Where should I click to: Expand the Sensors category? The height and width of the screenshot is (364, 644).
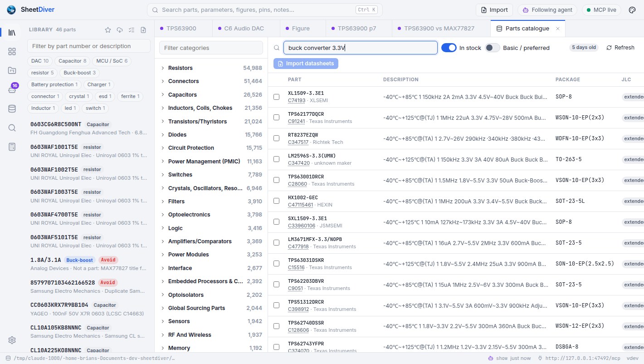click(162, 321)
